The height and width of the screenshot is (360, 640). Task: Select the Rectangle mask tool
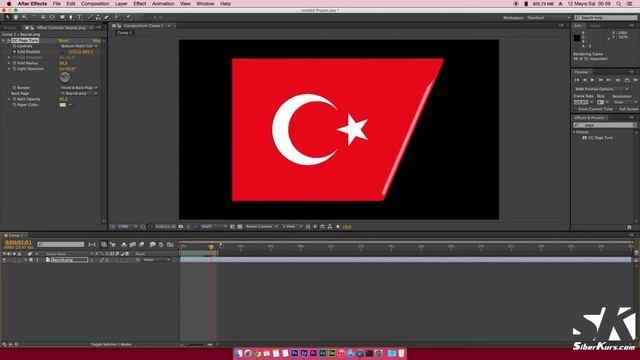(x=62, y=18)
